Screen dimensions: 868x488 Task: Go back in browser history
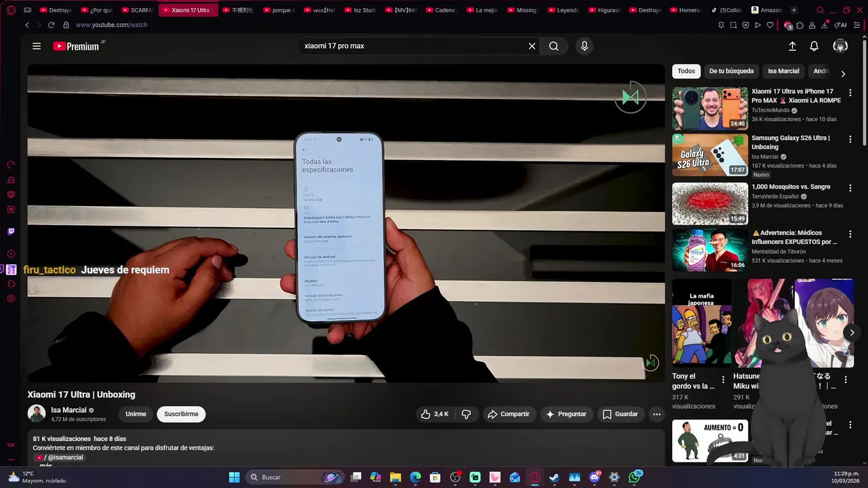pos(27,25)
